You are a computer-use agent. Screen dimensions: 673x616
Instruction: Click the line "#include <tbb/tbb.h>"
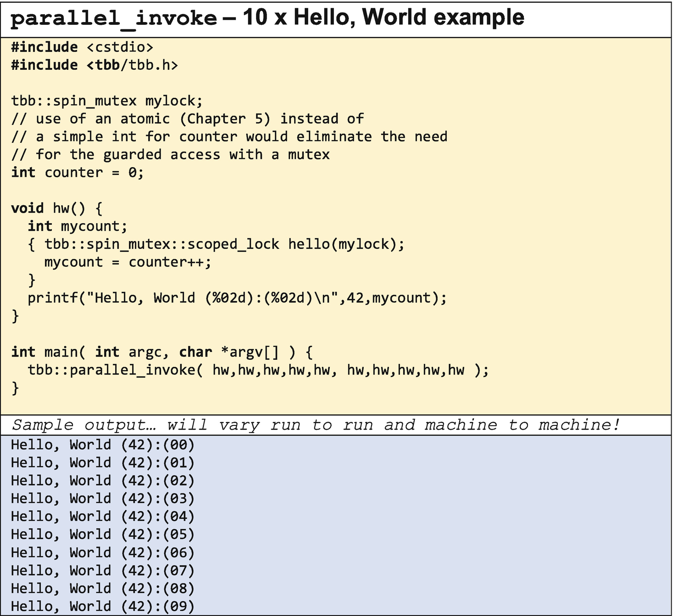pyautogui.click(x=95, y=65)
